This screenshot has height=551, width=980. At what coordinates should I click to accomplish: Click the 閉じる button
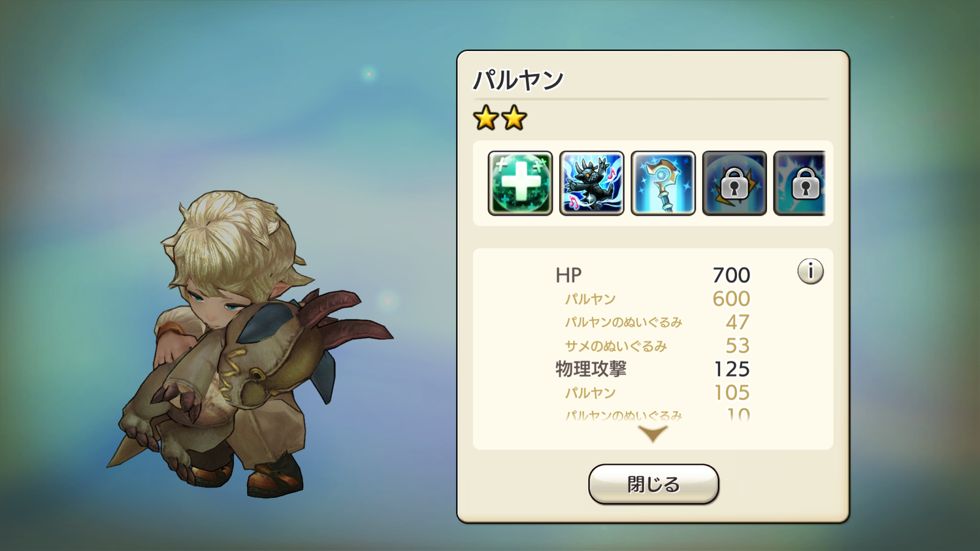tap(653, 484)
